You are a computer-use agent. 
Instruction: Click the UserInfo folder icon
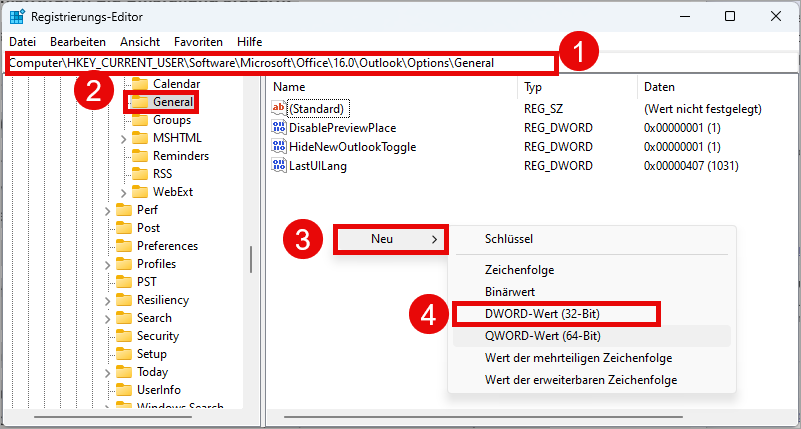tap(124, 390)
